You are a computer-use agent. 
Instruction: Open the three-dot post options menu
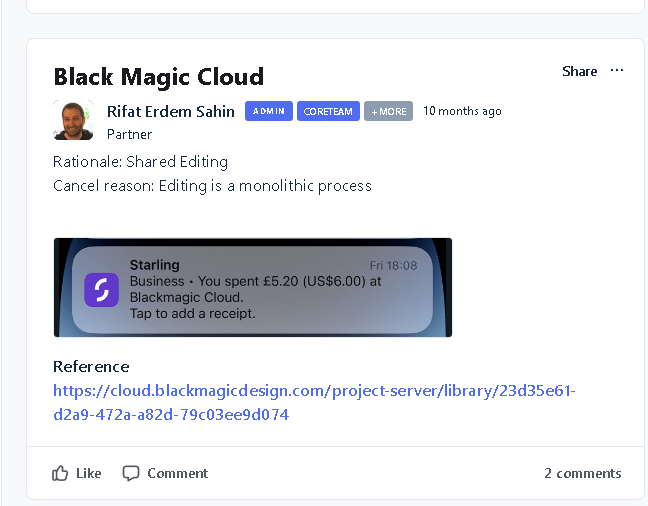point(617,71)
